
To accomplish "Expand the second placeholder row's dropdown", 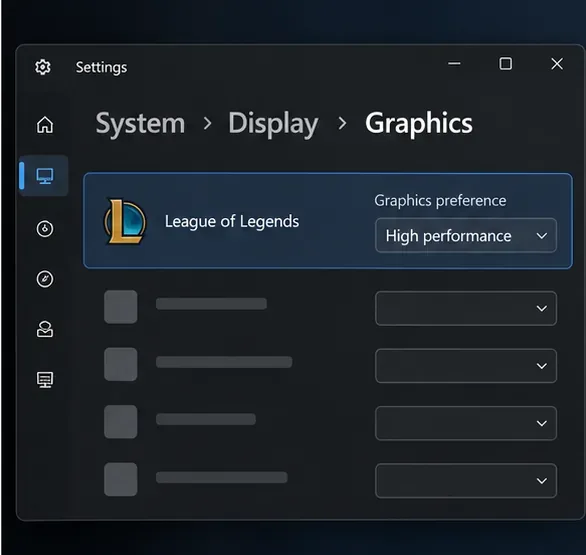I will tap(466, 366).
